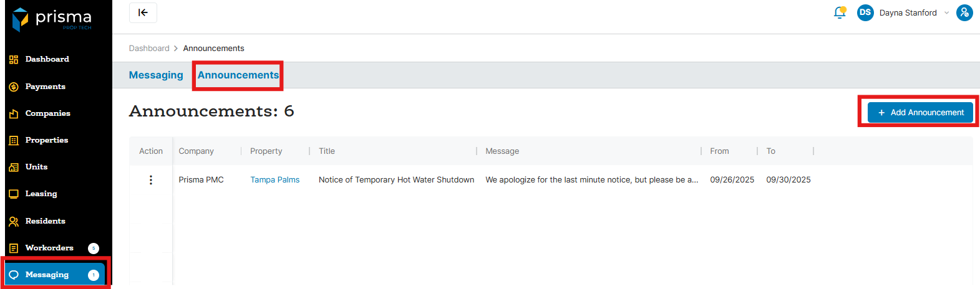This screenshot has height=289, width=980.
Task: Open notifications bell icon
Action: [x=840, y=12]
